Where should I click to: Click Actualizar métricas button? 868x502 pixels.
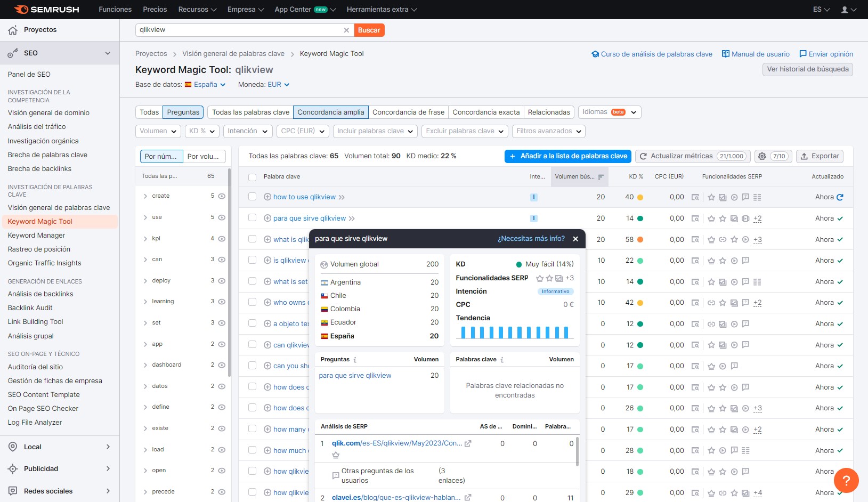pos(693,156)
